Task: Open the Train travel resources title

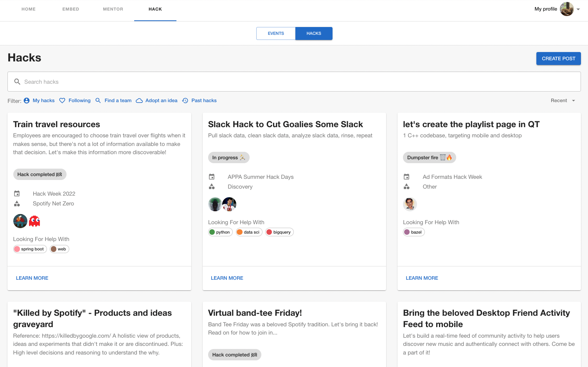Action: 56,124
